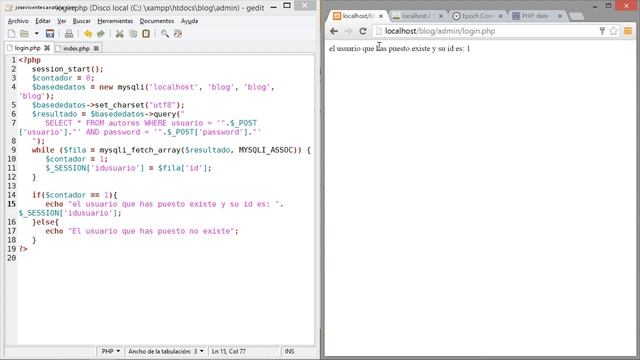Save the current file with the disk icon
640x360 pixels.
(x=50, y=34)
